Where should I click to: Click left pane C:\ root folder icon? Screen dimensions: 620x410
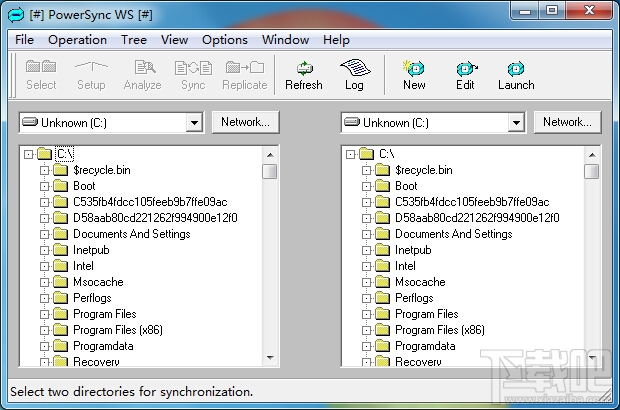click(45, 154)
